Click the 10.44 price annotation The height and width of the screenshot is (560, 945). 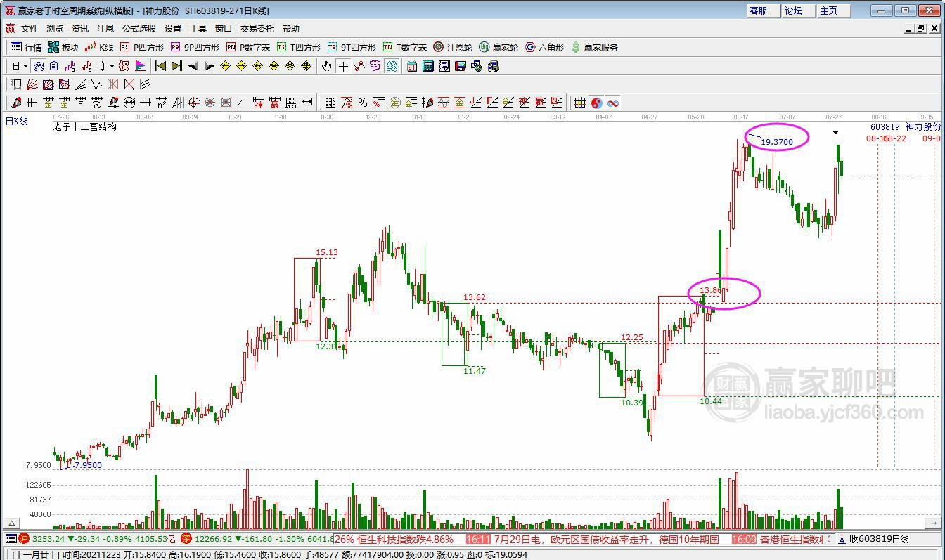[711, 401]
